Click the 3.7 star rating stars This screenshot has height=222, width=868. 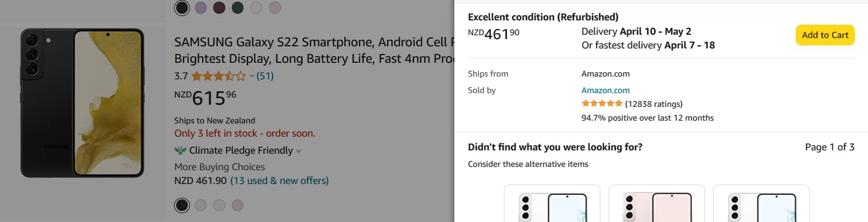pos(218,76)
